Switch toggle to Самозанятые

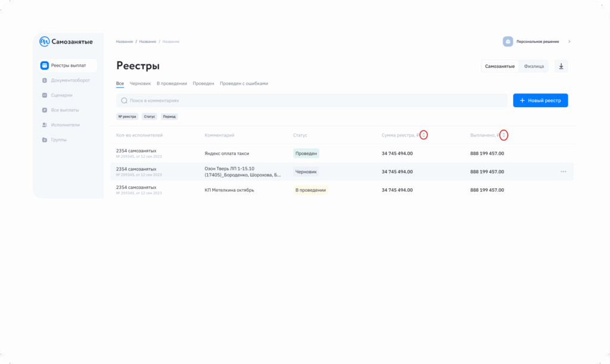pos(500,66)
